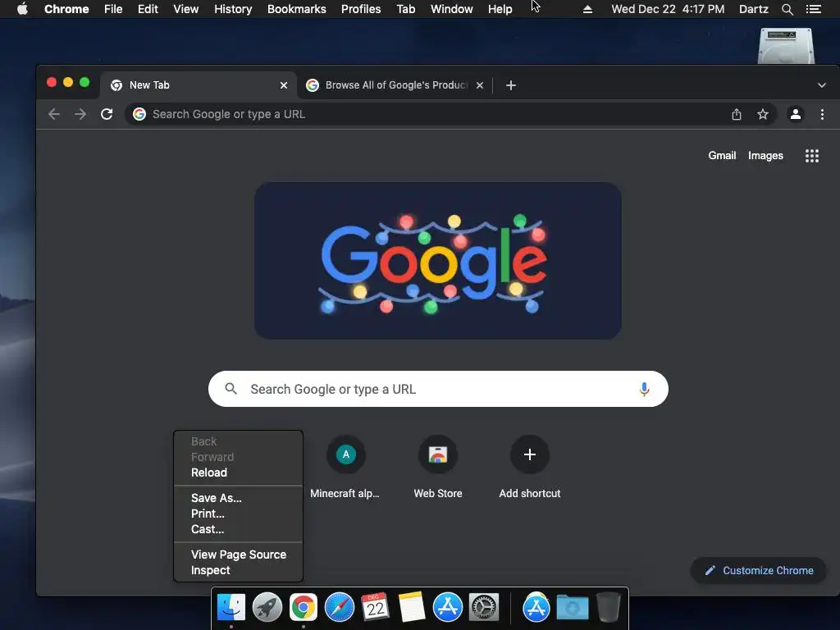Switch to the Browse All of Google's Products tab
Screen dimensions: 840x630
point(395,85)
